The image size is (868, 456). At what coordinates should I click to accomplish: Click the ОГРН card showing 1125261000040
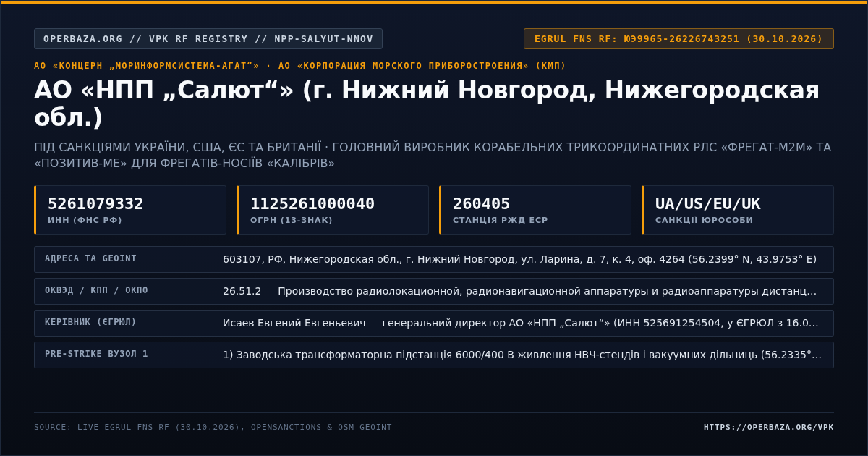pos(333,210)
